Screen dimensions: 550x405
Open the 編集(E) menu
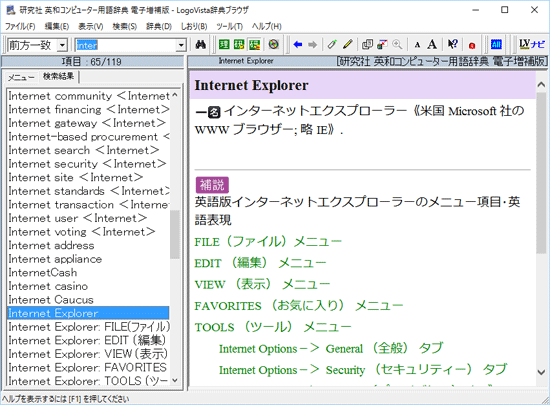pos(57,26)
